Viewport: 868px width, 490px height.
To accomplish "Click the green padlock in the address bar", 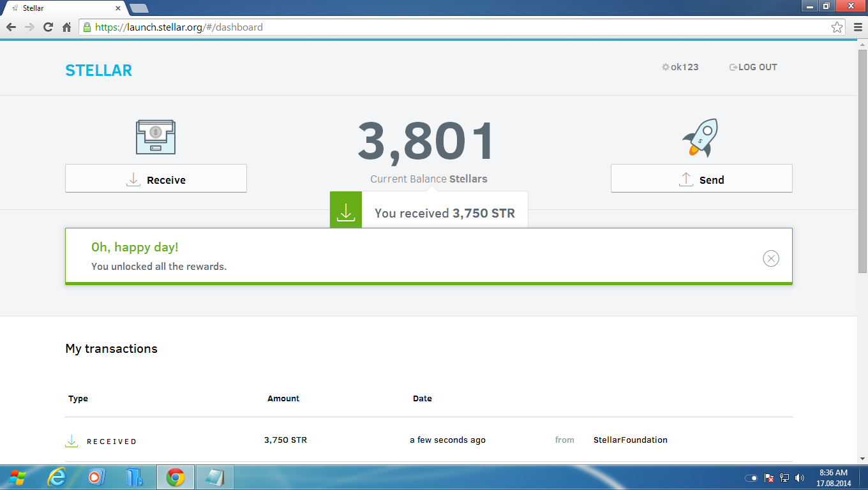I will (87, 27).
